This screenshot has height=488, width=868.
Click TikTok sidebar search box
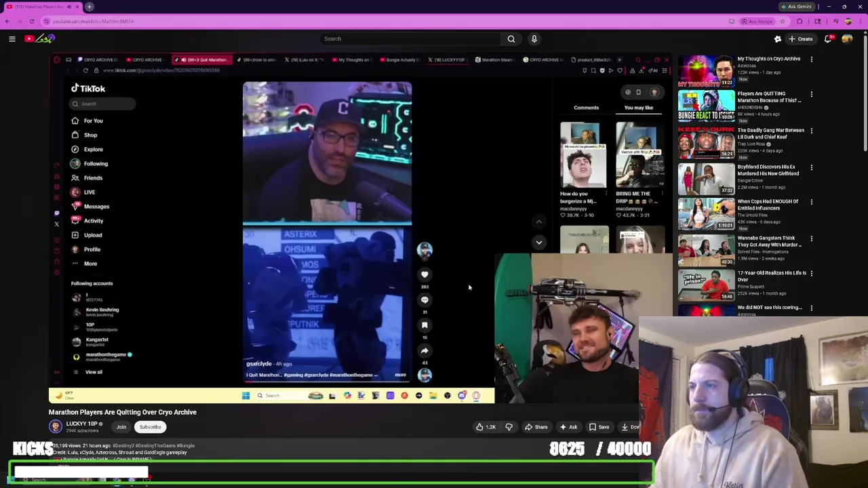click(103, 104)
